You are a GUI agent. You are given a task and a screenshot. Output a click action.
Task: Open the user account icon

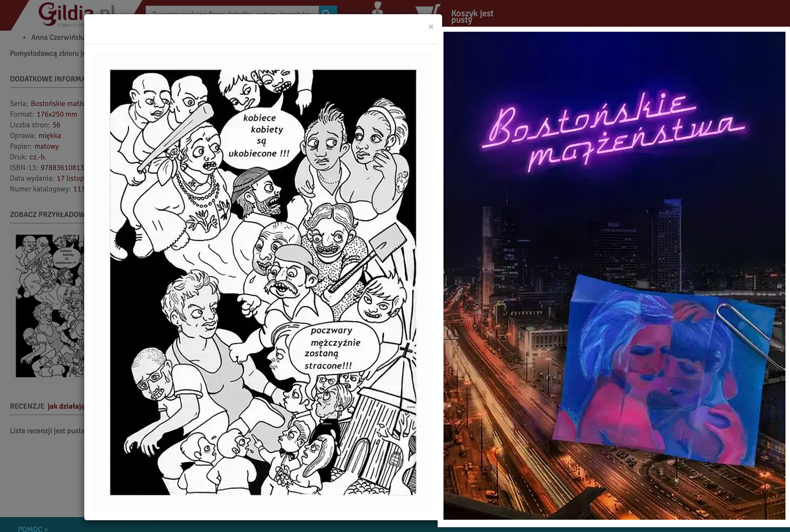click(x=377, y=8)
